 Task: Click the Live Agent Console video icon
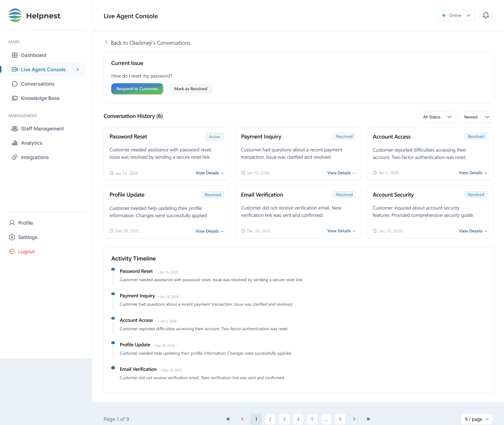click(x=15, y=70)
